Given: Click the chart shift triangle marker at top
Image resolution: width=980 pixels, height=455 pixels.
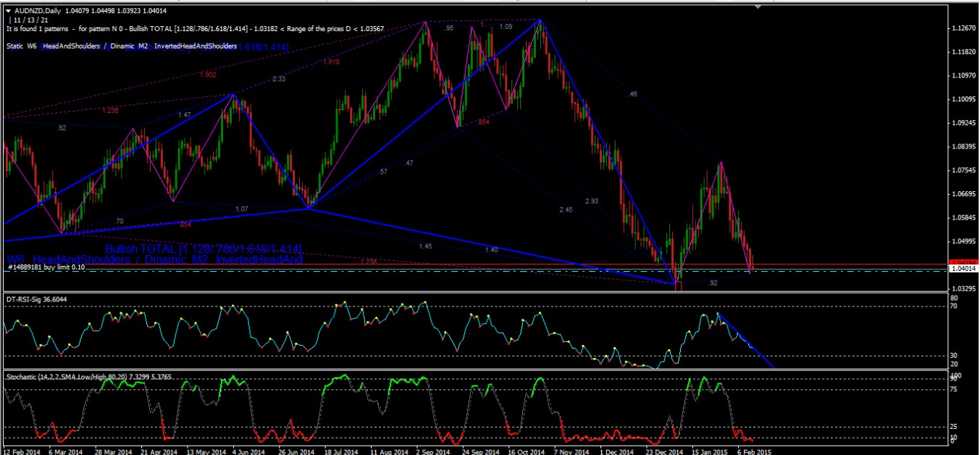Looking at the screenshot, I should click(758, 7).
